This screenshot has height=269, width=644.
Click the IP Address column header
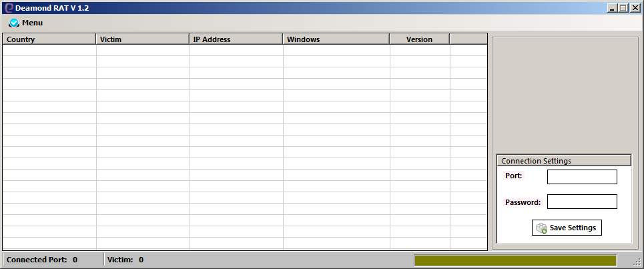(236, 39)
